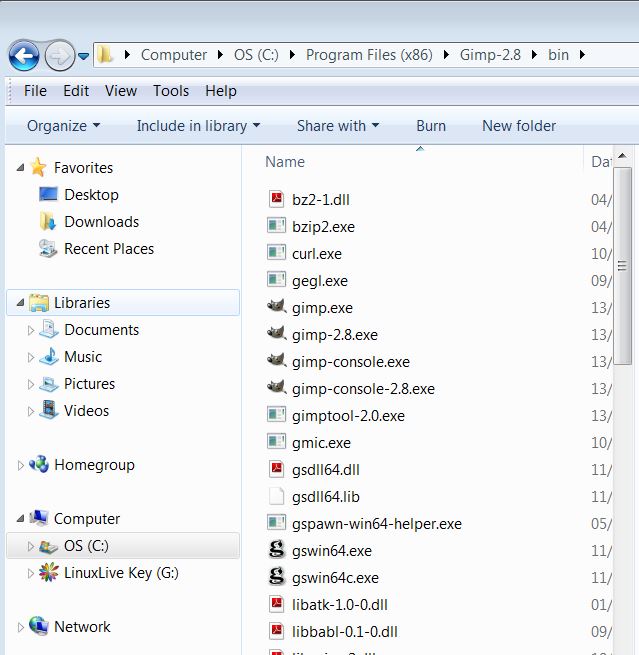Select the gmic.exe file name
Screen dimensions: 639x655
[x=321, y=443]
